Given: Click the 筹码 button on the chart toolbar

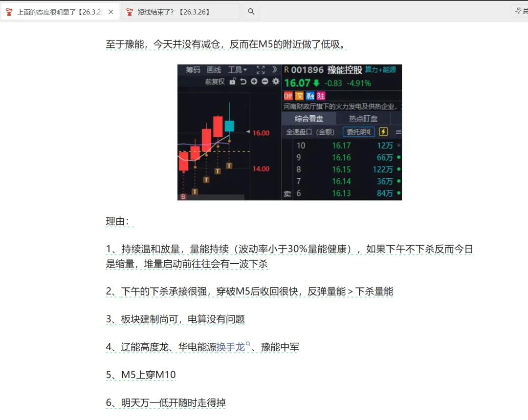Looking at the screenshot, I should (193, 70).
